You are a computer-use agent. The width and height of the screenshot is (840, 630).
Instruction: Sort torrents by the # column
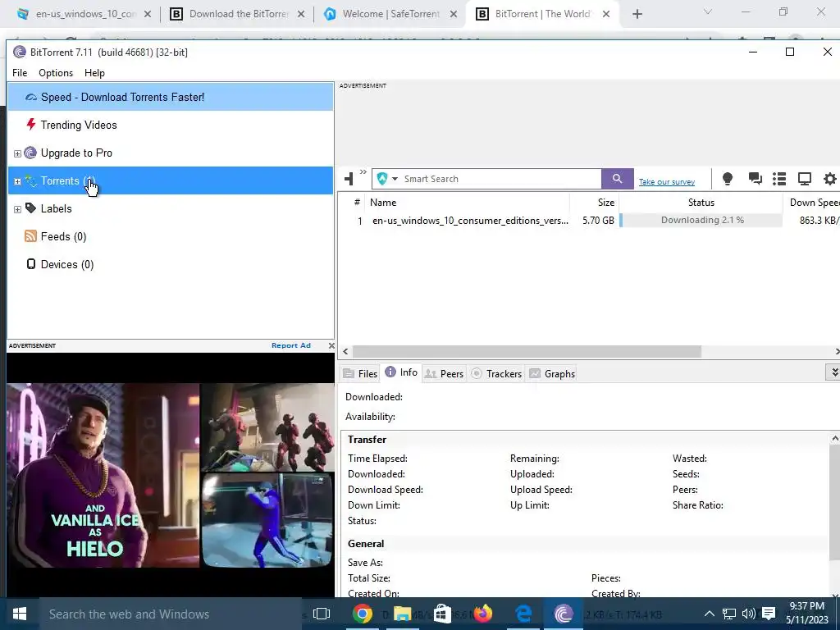(x=356, y=203)
